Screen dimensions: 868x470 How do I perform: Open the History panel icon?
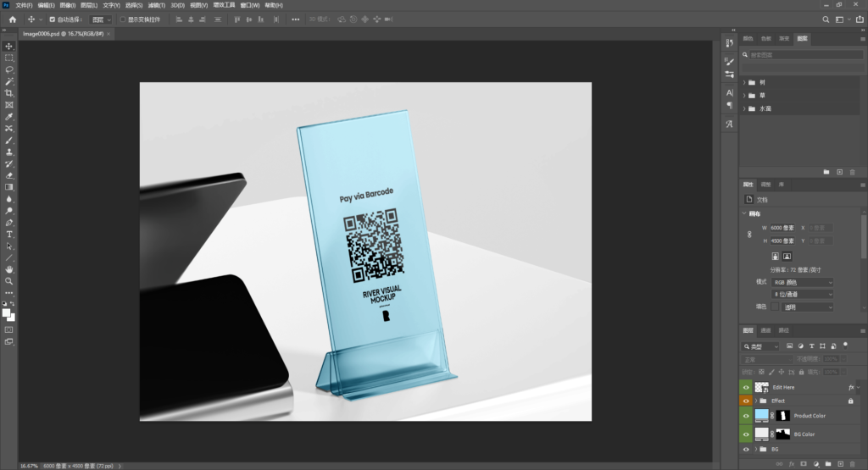[x=730, y=43]
